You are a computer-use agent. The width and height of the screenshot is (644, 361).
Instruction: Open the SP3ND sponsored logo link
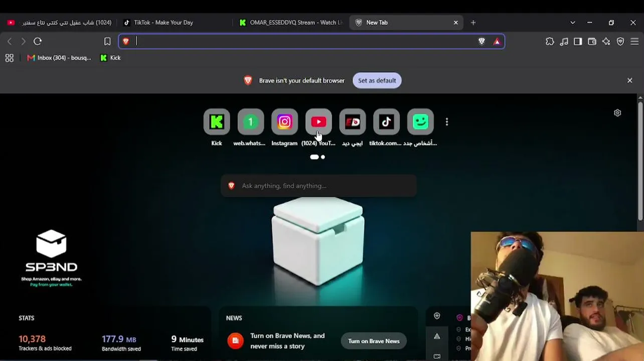(51, 258)
